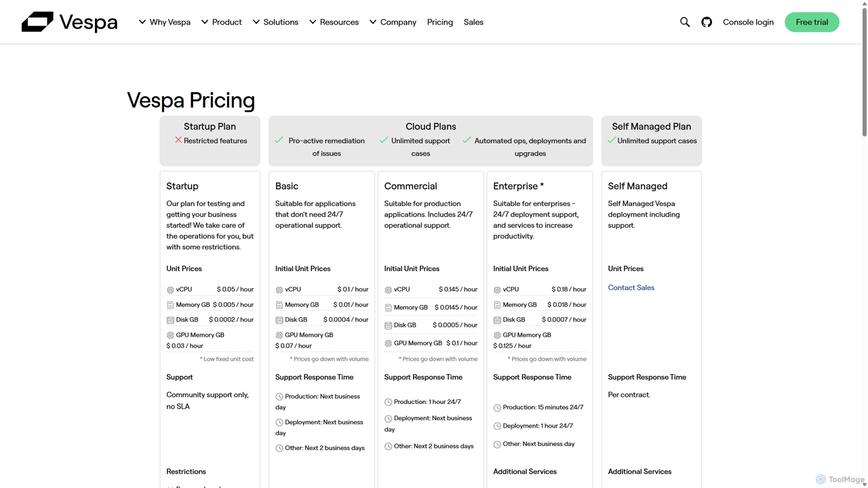
Task: Click Enterprise GPU price $ 0.125 / hour
Action: point(513,346)
